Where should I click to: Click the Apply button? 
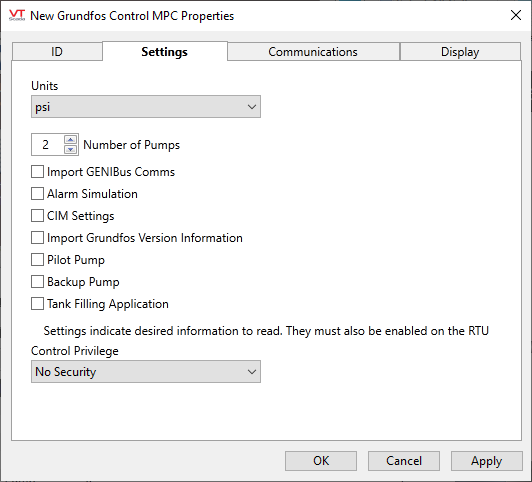coord(487,461)
